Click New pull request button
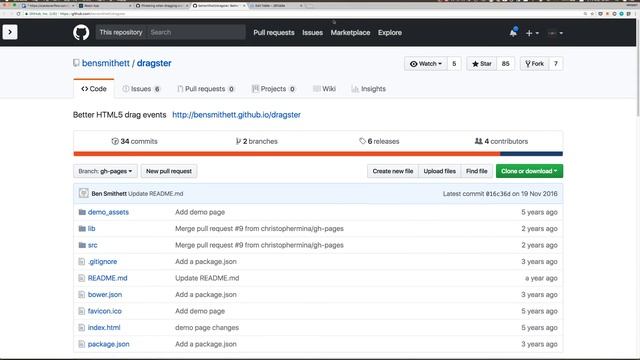This screenshot has width=640, height=360. coord(169,171)
